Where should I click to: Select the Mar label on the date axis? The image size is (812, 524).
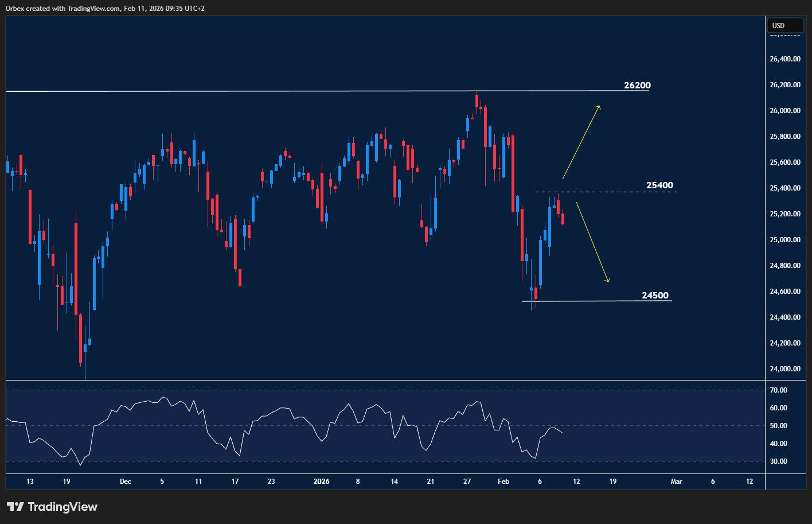pos(677,482)
